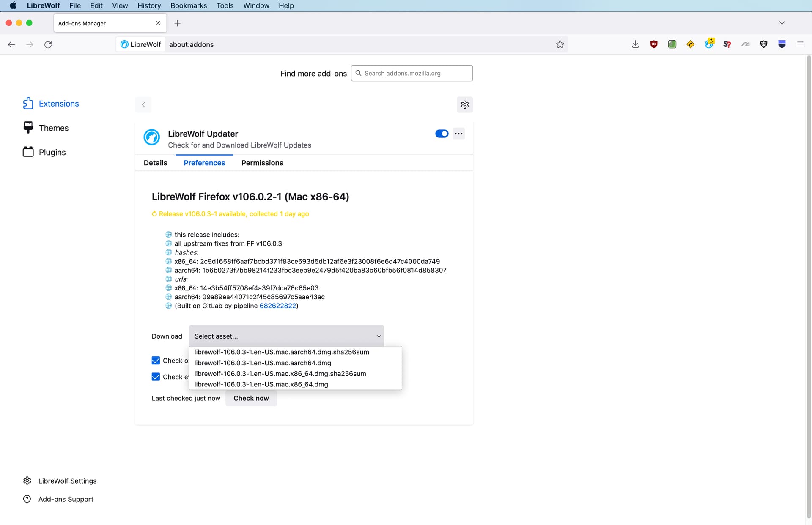
Task: Reload the current page
Action: pos(48,44)
